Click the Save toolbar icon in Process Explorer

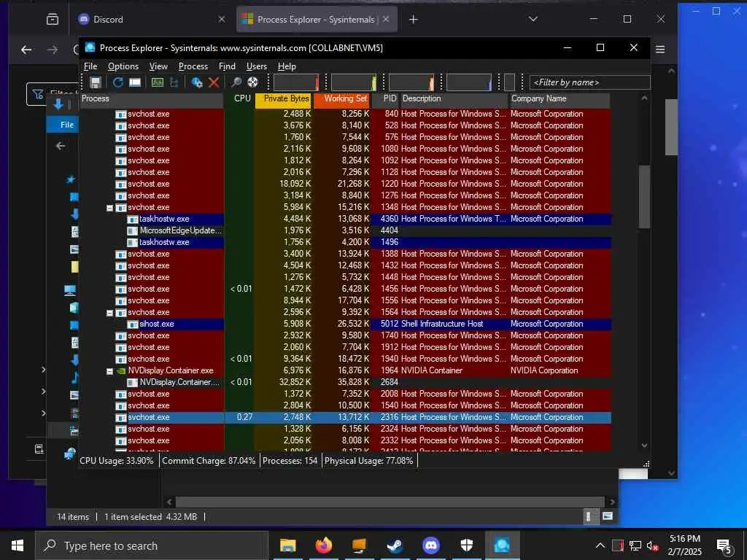click(96, 82)
